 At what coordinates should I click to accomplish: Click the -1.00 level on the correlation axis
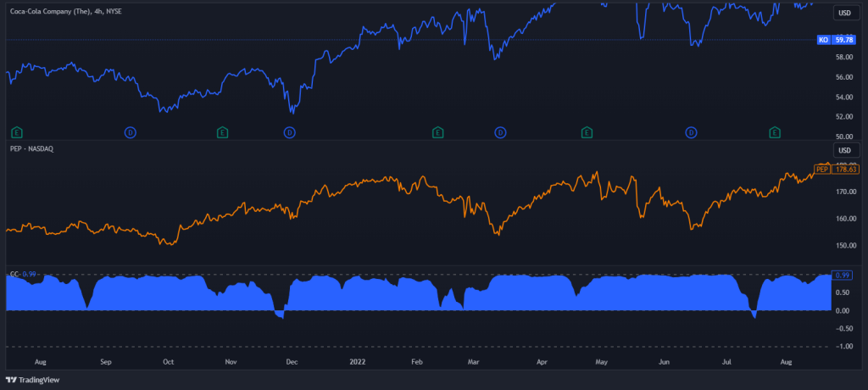pyautogui.click(x=844, y=346)
